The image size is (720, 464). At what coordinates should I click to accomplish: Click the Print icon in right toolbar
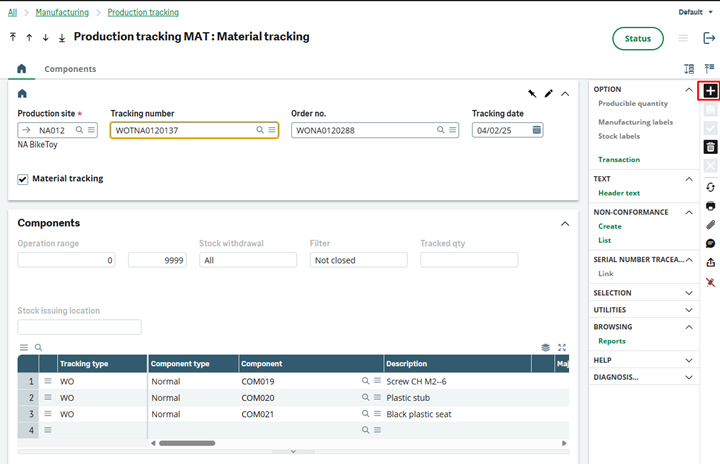tap(710, 206)
